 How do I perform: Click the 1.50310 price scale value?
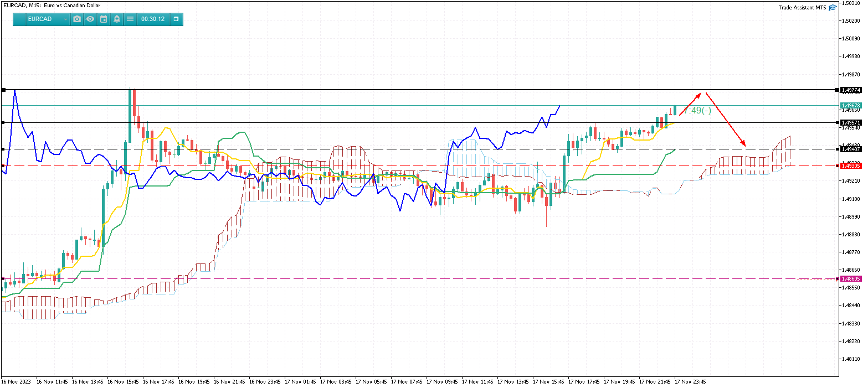click(851, 3)
